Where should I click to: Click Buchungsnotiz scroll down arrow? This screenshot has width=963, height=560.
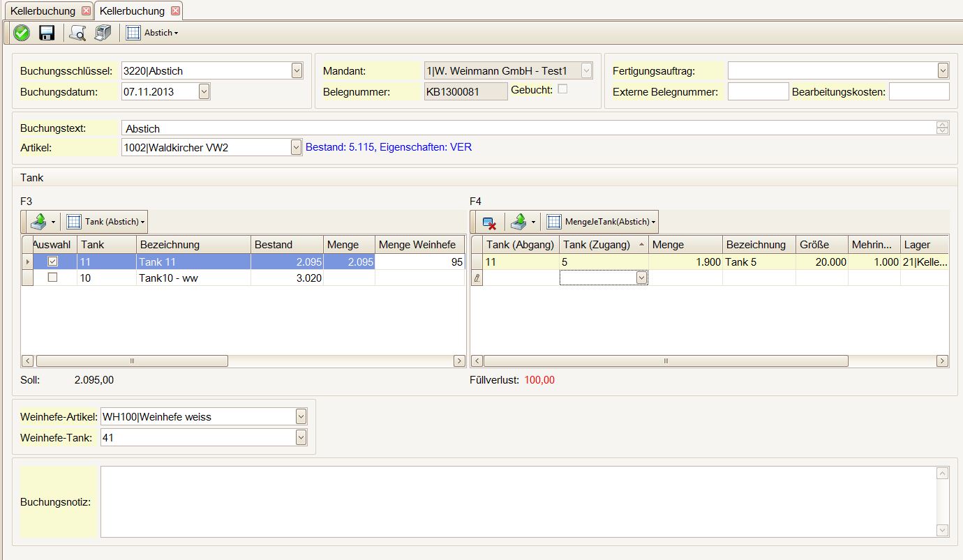click(942, 530)
